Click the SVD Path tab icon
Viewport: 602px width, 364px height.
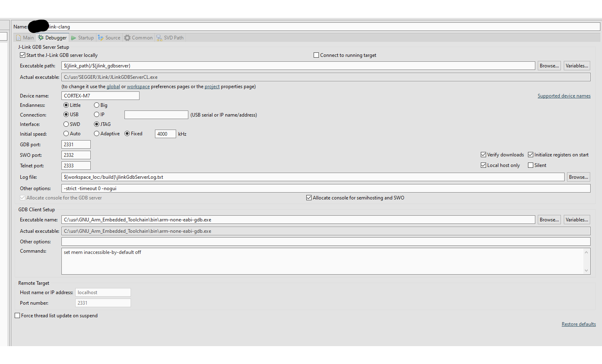coord(159,37)
